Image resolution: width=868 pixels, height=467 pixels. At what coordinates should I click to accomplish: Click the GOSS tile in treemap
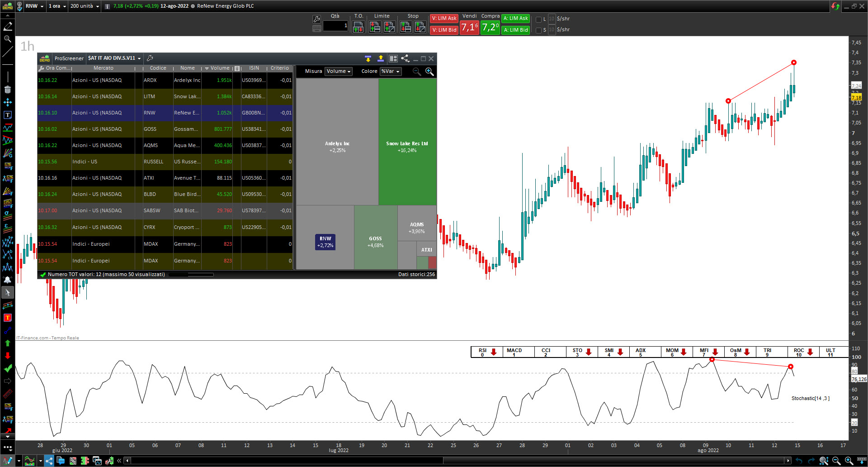[376, 238]
